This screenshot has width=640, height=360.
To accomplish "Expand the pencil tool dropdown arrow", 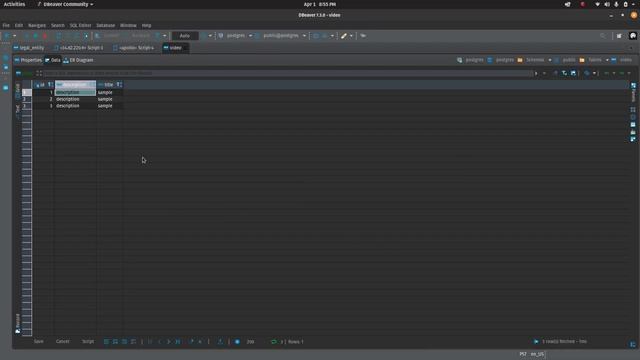I will point(351,36).
